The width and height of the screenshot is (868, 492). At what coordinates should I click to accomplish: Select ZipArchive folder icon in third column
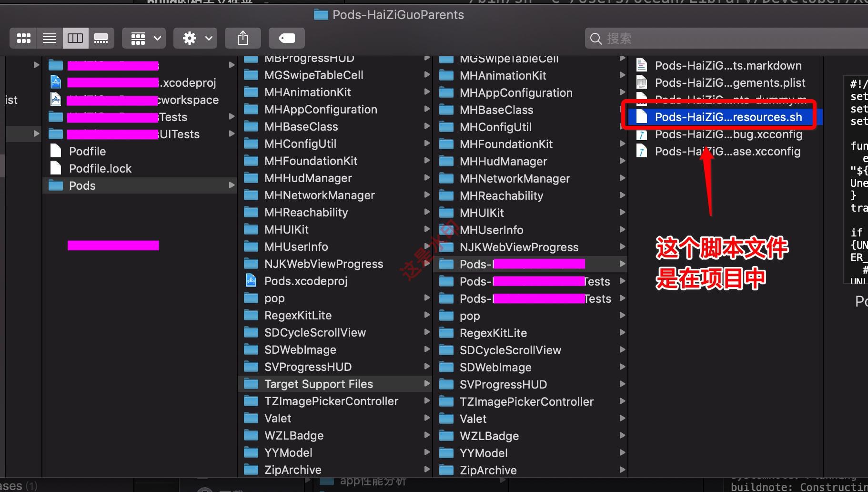click(446, 470)
